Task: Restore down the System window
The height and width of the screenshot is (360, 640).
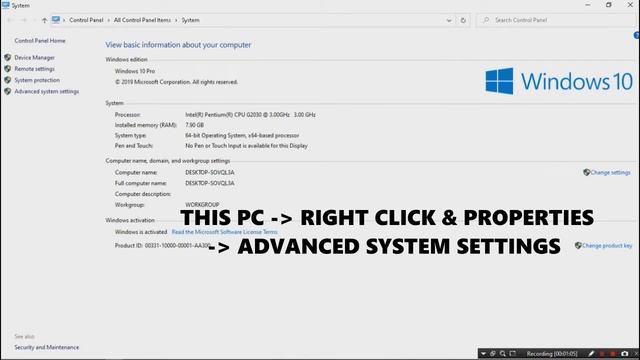Action: tap(609, 5)
